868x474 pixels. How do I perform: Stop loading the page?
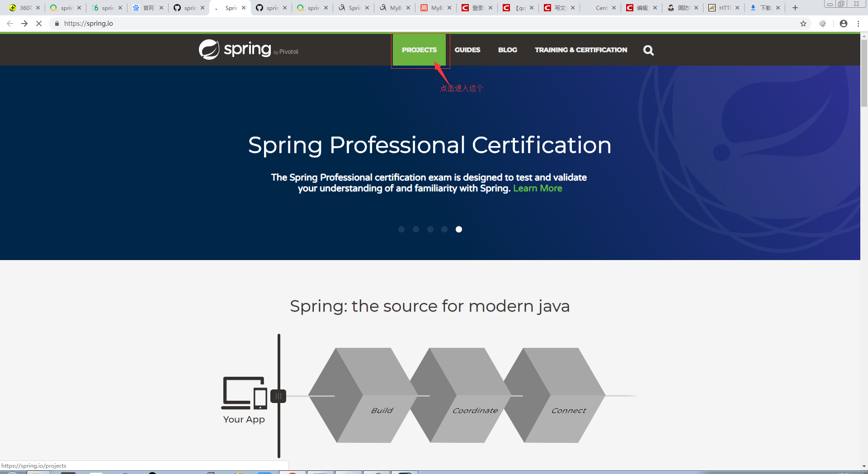(x=39, y=24)
